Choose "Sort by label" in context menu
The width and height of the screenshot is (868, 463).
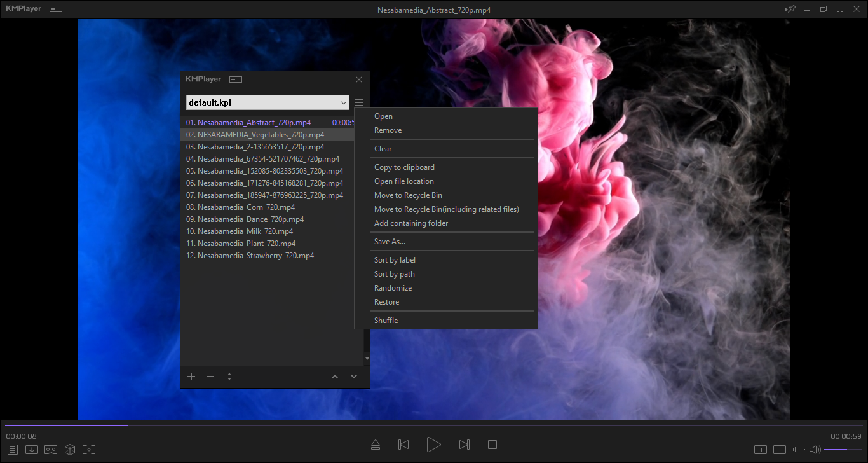point(395,260)
